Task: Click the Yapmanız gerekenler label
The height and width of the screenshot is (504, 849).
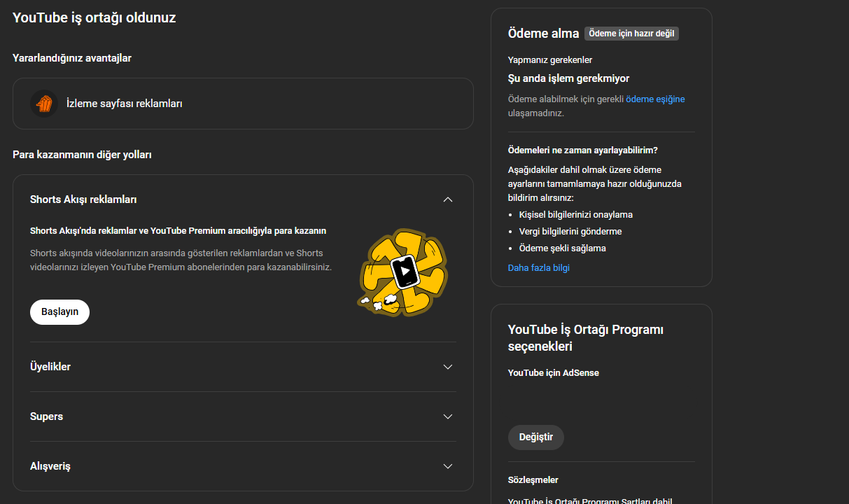Action: (x=550, y=60)
